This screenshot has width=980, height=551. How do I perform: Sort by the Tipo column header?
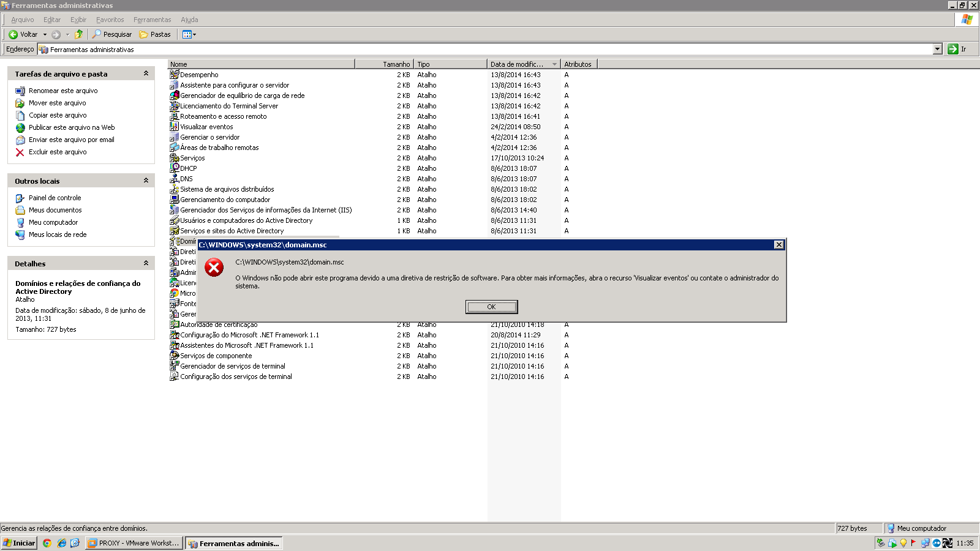450,64
